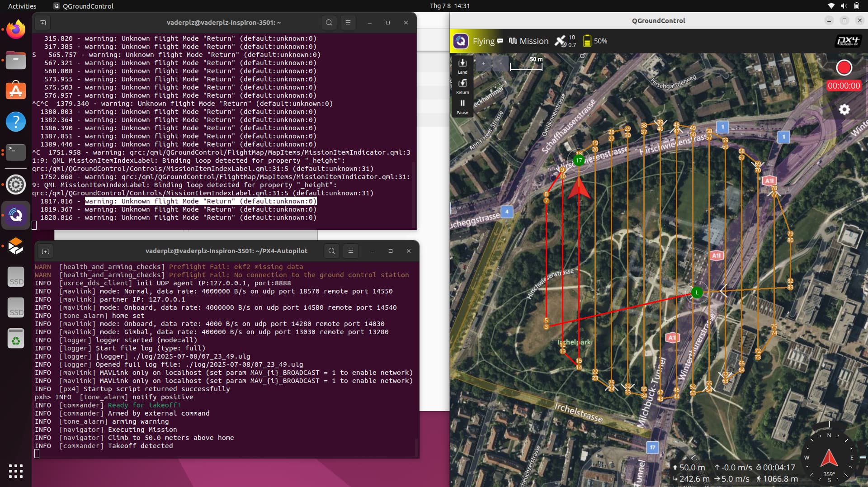Viewport: 868px width, 487px height.
Task: Search in the PX4-Autopilot terminal
Action: pyautogui.click(x=331, y=251)
